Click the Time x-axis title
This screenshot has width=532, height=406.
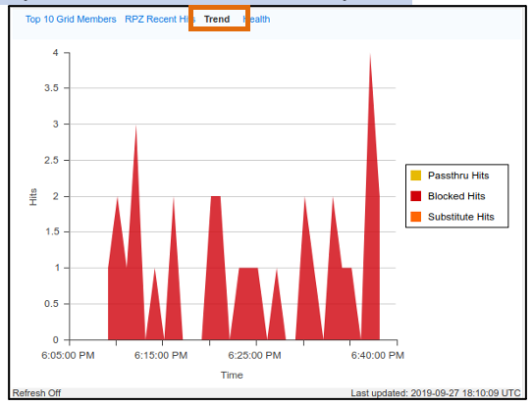[232, 376]
